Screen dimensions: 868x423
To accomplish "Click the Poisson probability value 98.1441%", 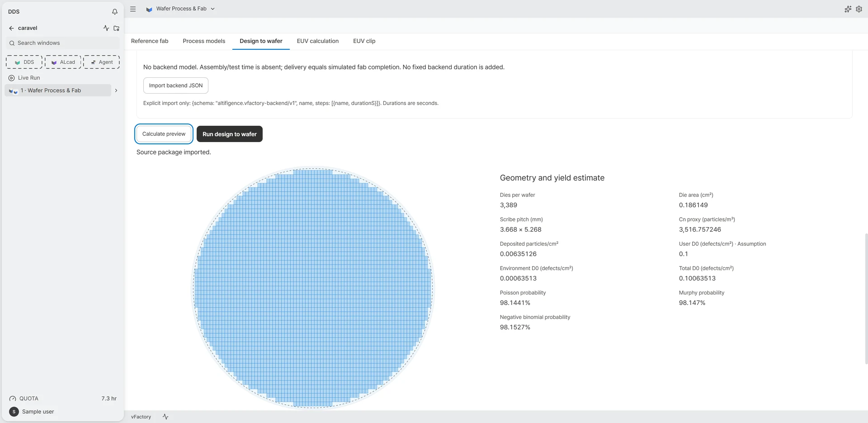I will (515, 303).
